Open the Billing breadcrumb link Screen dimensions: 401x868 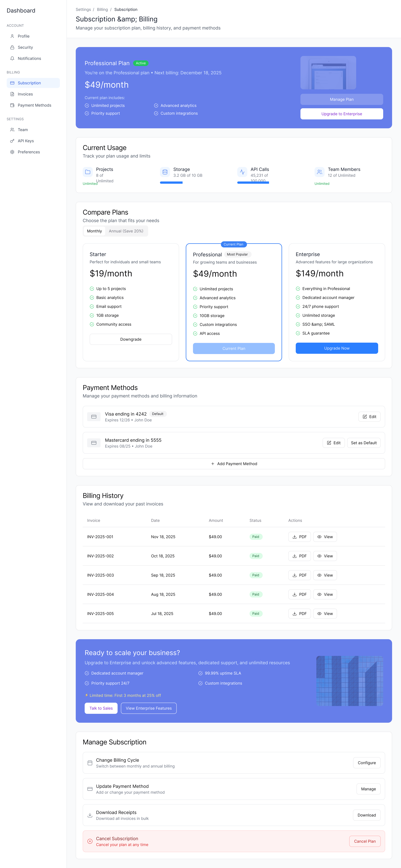[x=102, y=9]
